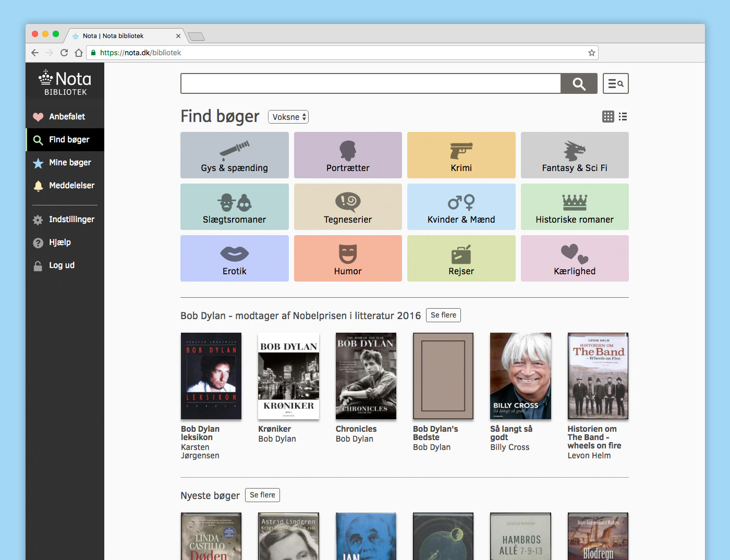Open the Kærlighed category tile
This screenshot has height=560, width=730.
(x=575, y=258)
